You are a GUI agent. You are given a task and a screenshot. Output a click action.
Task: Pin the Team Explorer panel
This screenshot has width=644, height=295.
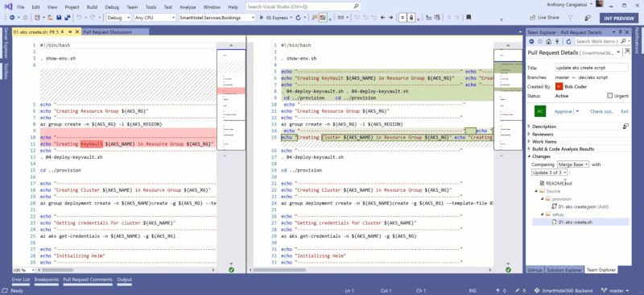[620, 32]
